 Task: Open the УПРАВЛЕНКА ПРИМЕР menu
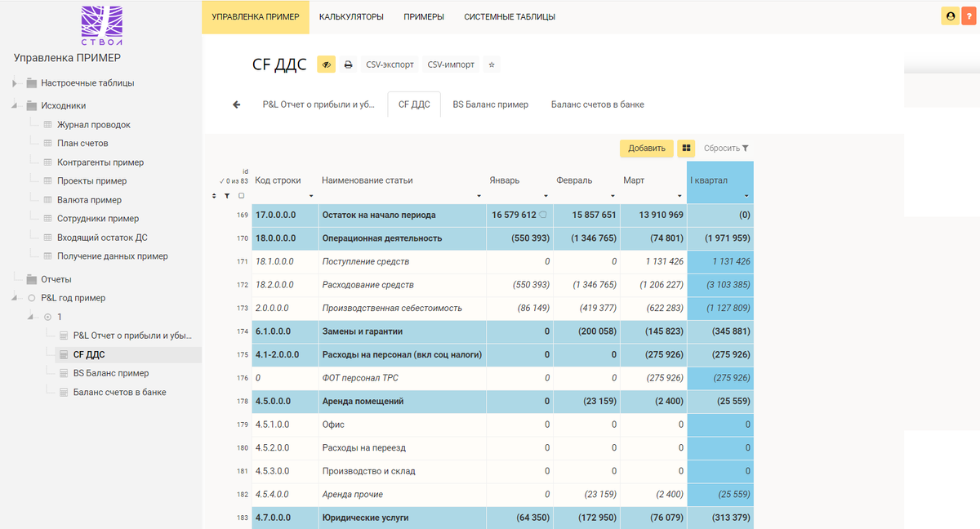(256, 16)
